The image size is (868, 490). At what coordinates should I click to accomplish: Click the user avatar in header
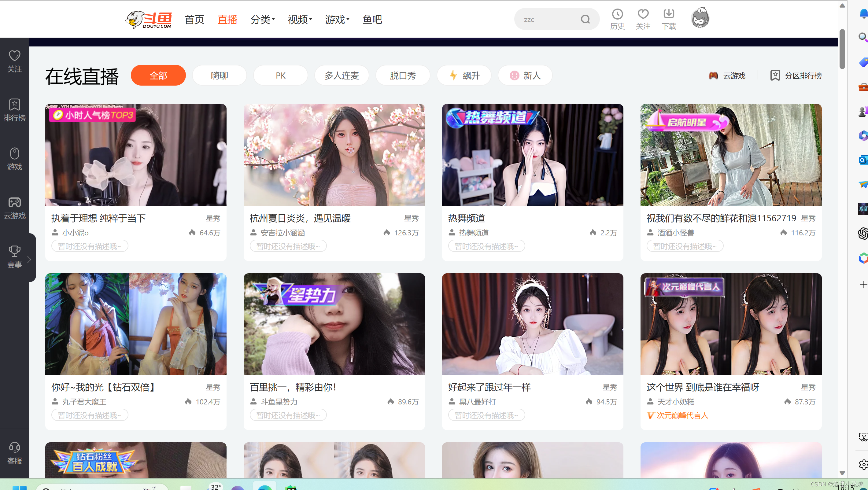(700, 18)
